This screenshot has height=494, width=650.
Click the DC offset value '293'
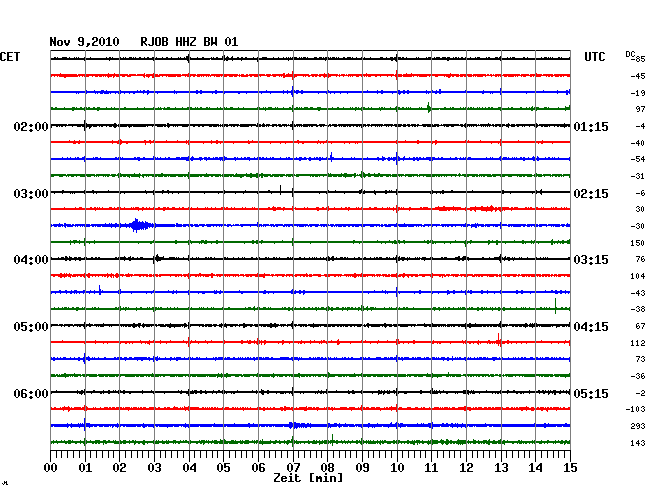(x=638, y=426)
